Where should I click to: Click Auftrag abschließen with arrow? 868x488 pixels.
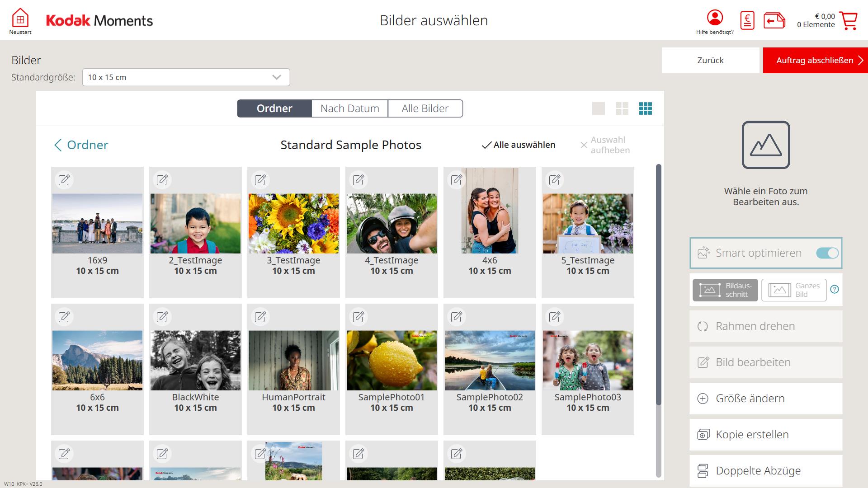pyautogui.click(x=815, y=61)
